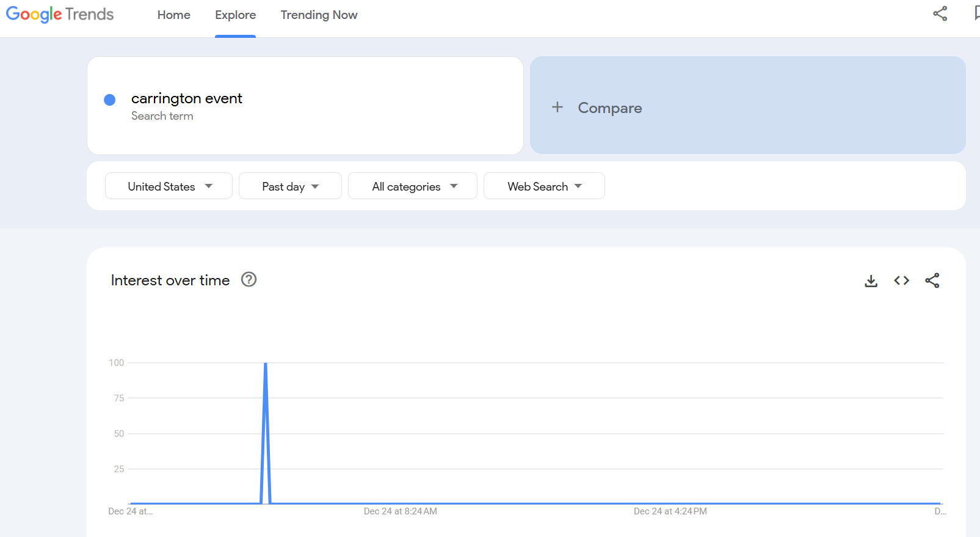Open the United States region dropdown
The height and width of the screenshot is (537, 980).
169,186
